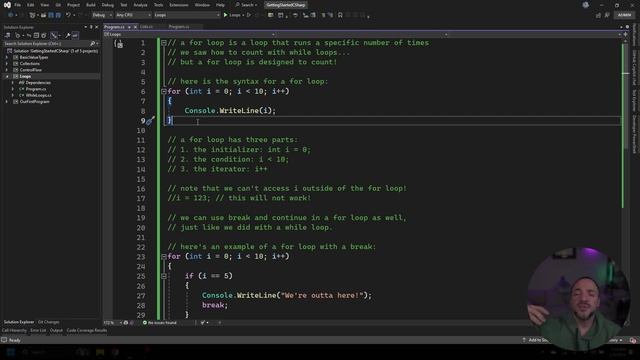Screen dimensions: 640x360
Task: Click the ADMIN badge button
Action: tap(624, 15)
